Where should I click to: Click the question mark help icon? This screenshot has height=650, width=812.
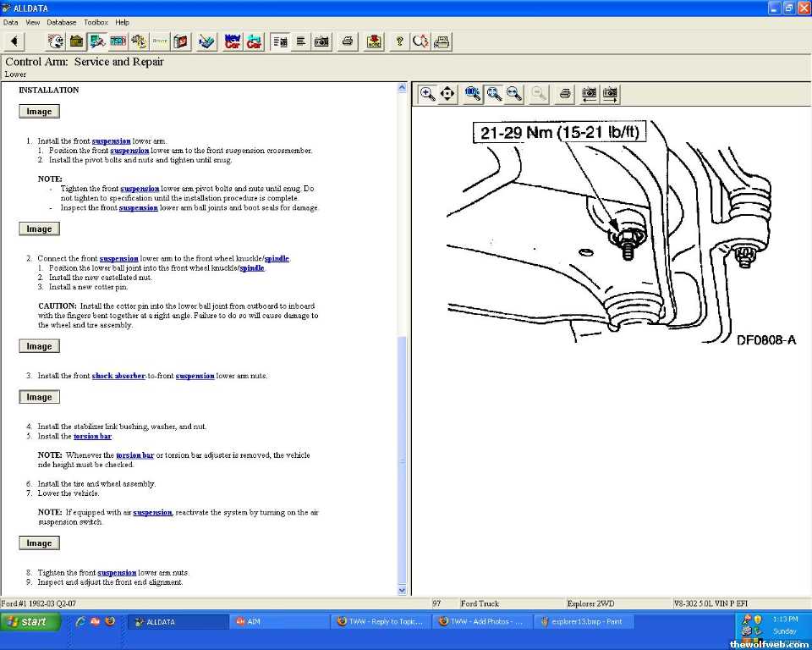coord(399,41)
